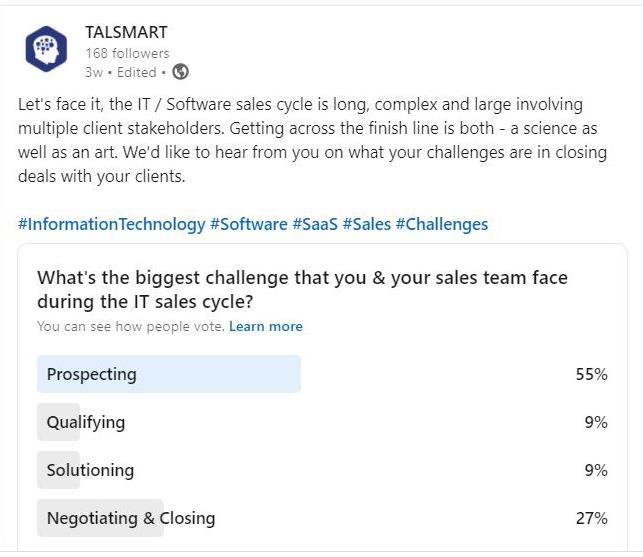This screenshot has height=557, width=643.
Task: Follow the #SaaS hashtag link
Action: pyautogui.click(x=314, y=224)
